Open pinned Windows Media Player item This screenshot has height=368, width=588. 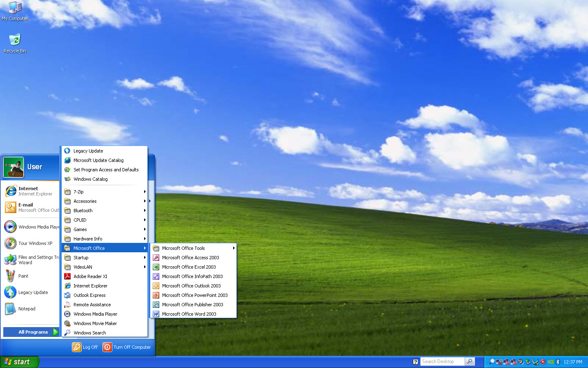(31, 227)
